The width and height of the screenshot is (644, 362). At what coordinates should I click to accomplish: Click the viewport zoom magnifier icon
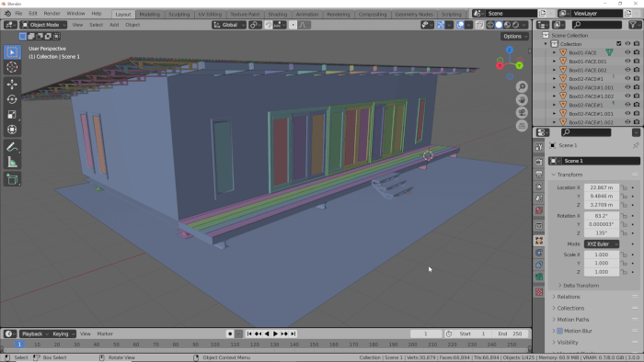click(x=522, y=86)
